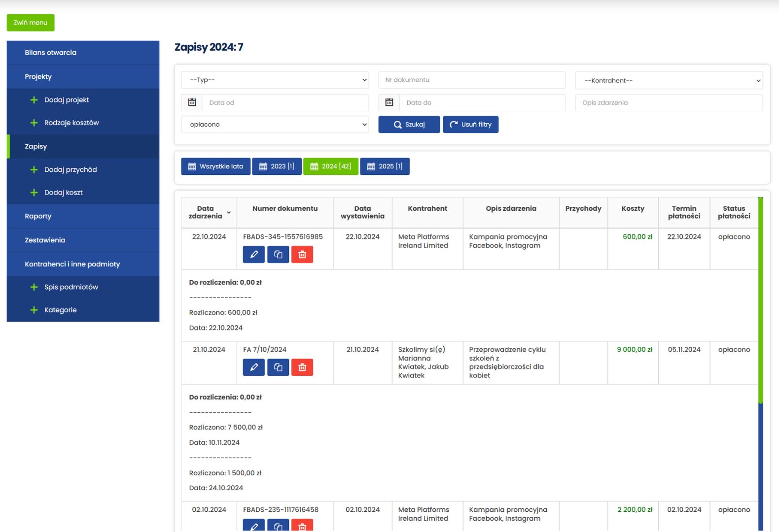Delete the FBADS-345-1557616985 record with trash icon
The height and width of the screenshot is (532, 779).
pos(302,254)
